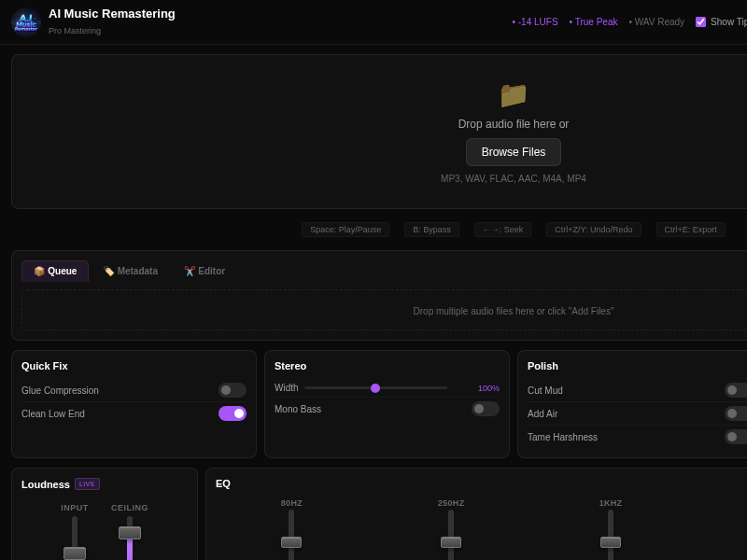The height and width of the screenshot is (560, 747).
Task: Click the arrow keys Seek shortcut hint
Action: (502, 230)
